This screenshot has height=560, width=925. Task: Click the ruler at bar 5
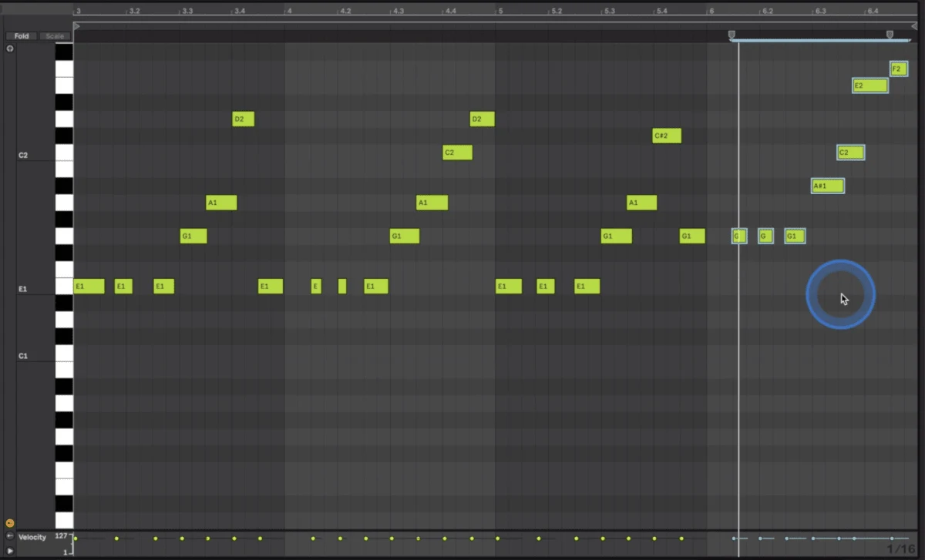coord(500,11)
